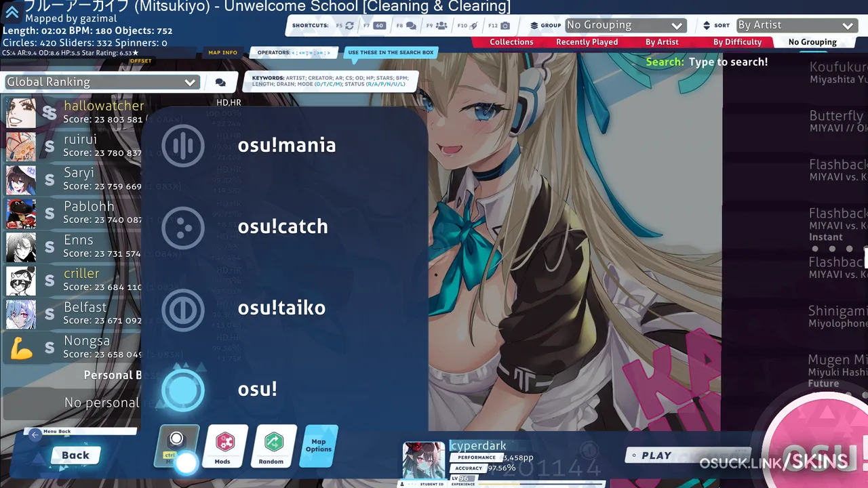Open the F8 chat shortcut icon
The width and height of the screenshot is (868, 488).
point(411,26)
